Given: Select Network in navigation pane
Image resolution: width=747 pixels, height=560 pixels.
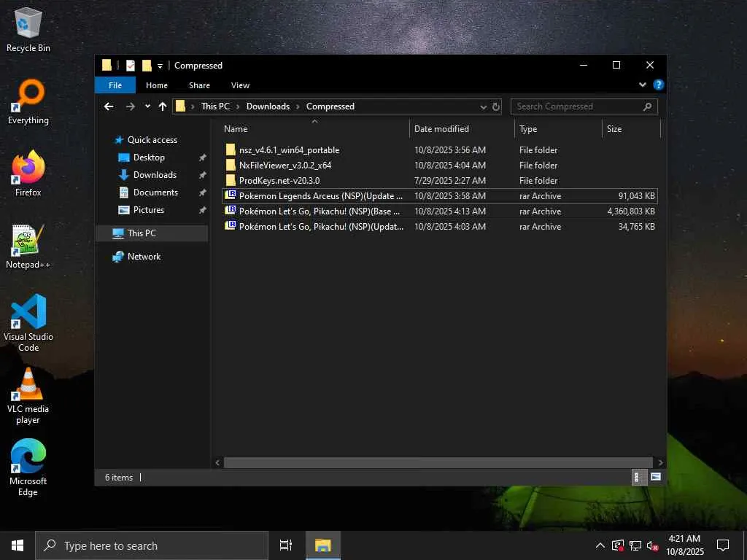Looking at the screenshot, I should pos(144,257).
